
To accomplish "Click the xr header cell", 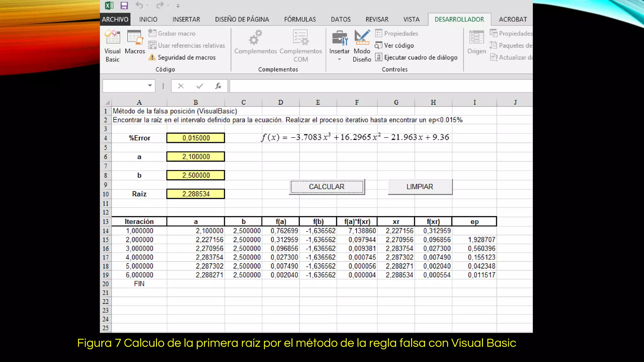I will (396, 222).
